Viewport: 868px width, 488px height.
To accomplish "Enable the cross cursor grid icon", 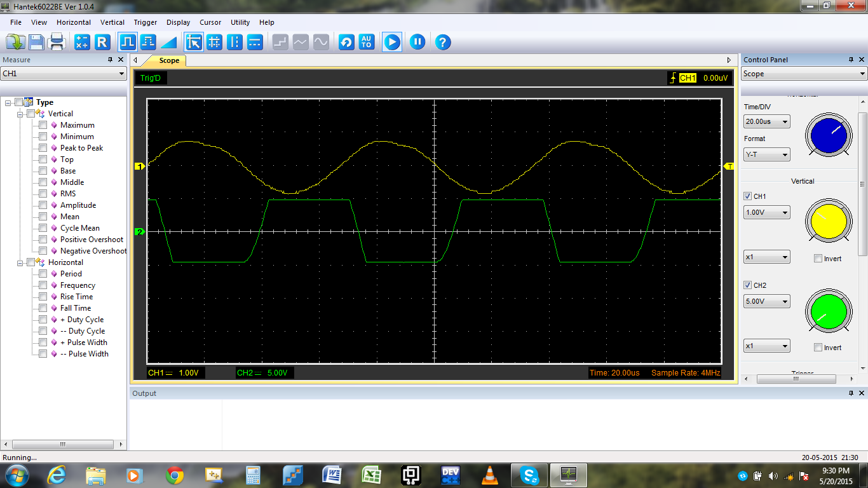I will (215, 43).
